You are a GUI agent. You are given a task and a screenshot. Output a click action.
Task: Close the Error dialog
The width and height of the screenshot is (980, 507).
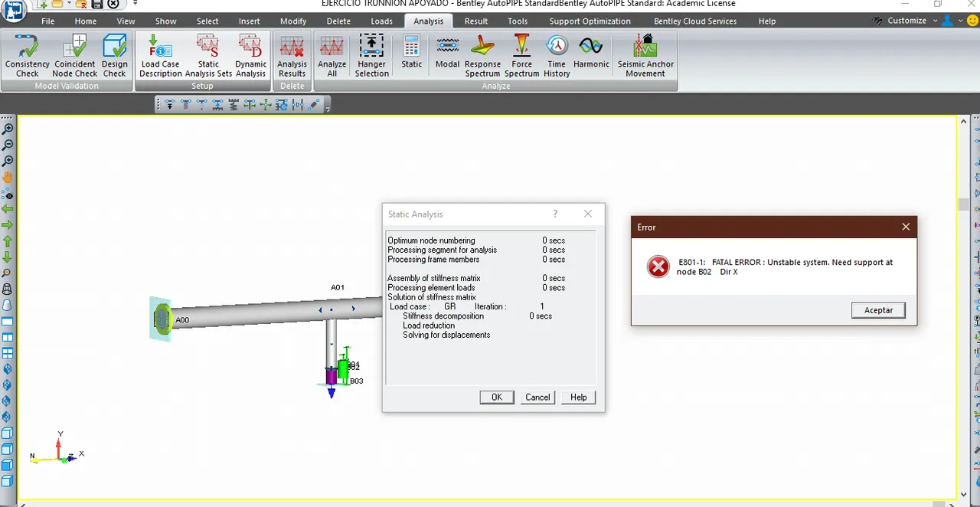[x=906, y=227]
